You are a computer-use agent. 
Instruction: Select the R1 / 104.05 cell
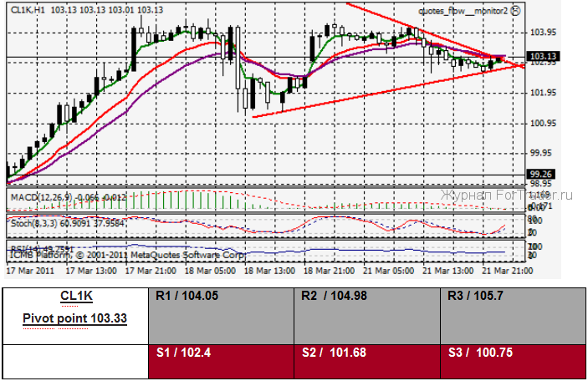(222, 316)
